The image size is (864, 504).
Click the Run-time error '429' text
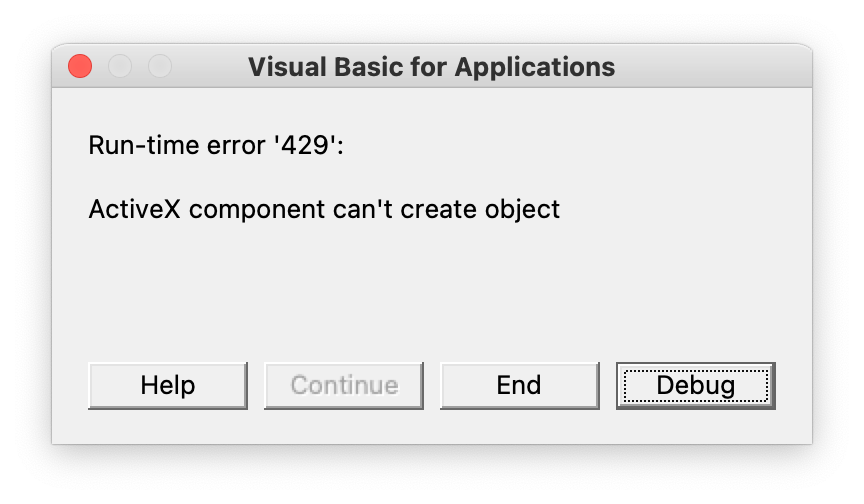coord(216,146)
